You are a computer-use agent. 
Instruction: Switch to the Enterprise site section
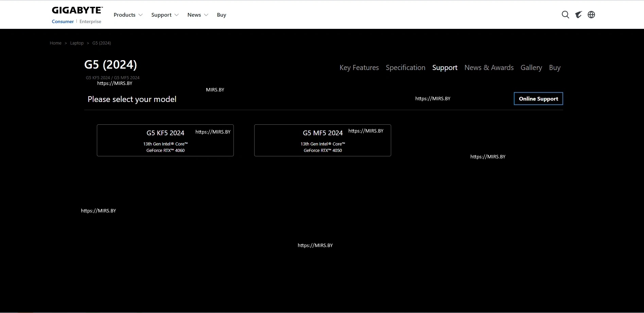tap(90, 21)
